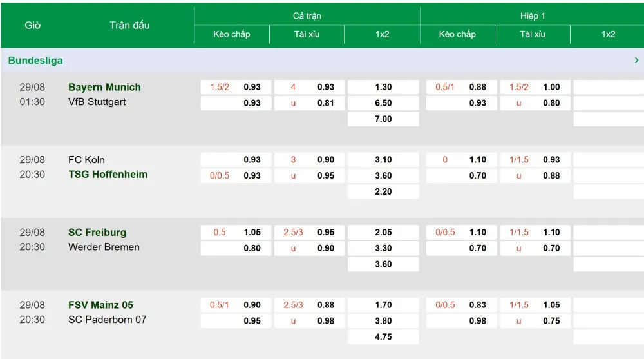Pick the SC Freiburg 2.05 win odds
Screen dimensions: 644x359
click(383, 232)
